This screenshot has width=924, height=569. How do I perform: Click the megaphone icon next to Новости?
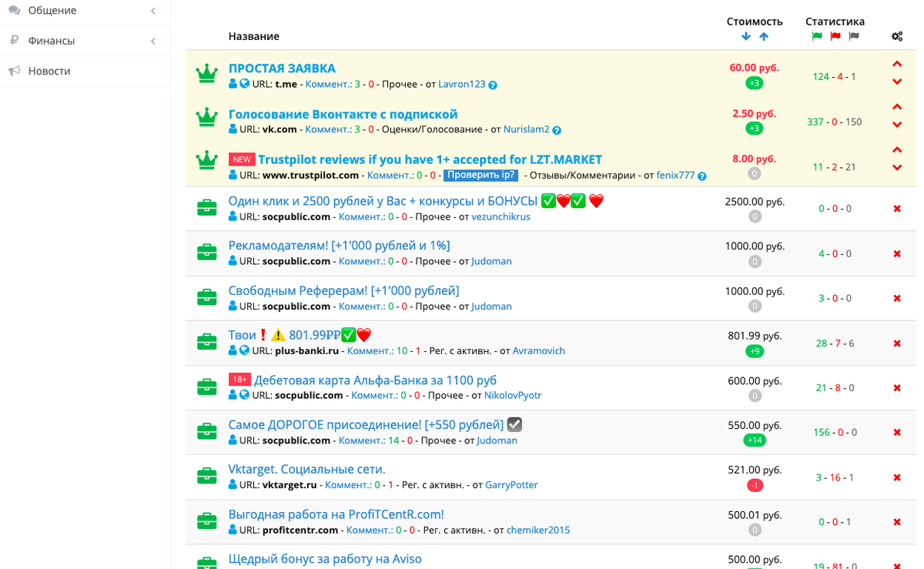(14, 71)
